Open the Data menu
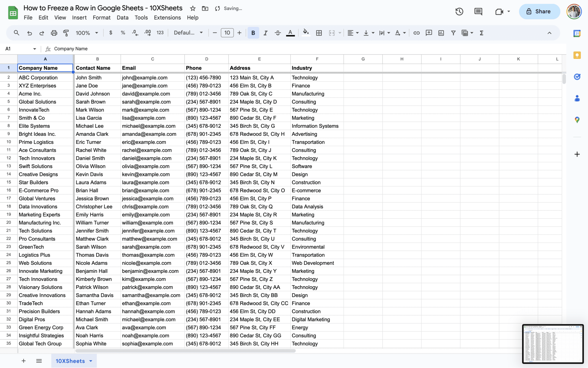588x368 pixels. click(x=122, y=18)
